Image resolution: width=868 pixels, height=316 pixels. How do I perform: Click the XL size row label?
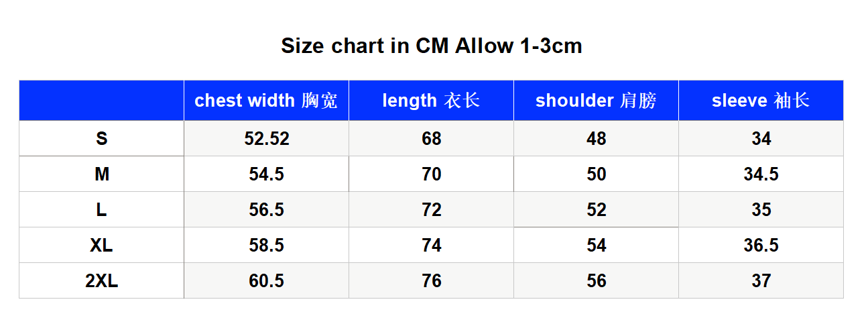(101, 246)
